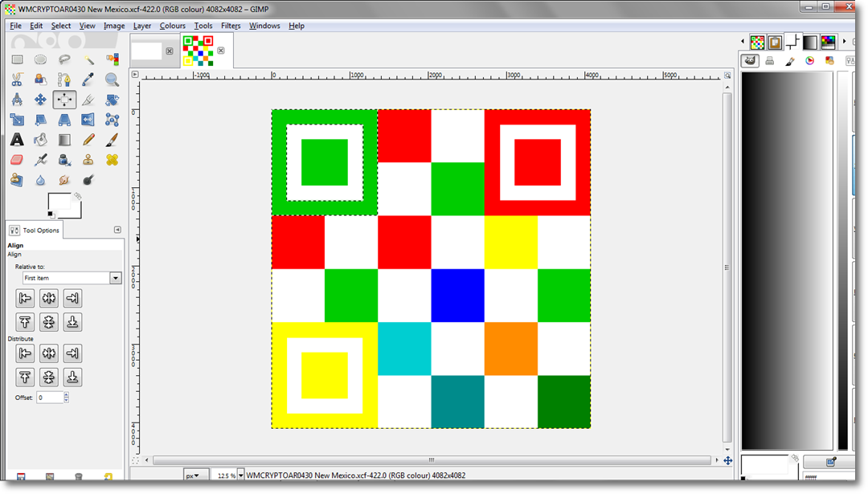868x494 pixels.
Task: Click the Offset value input field
Action: (51, 398)
